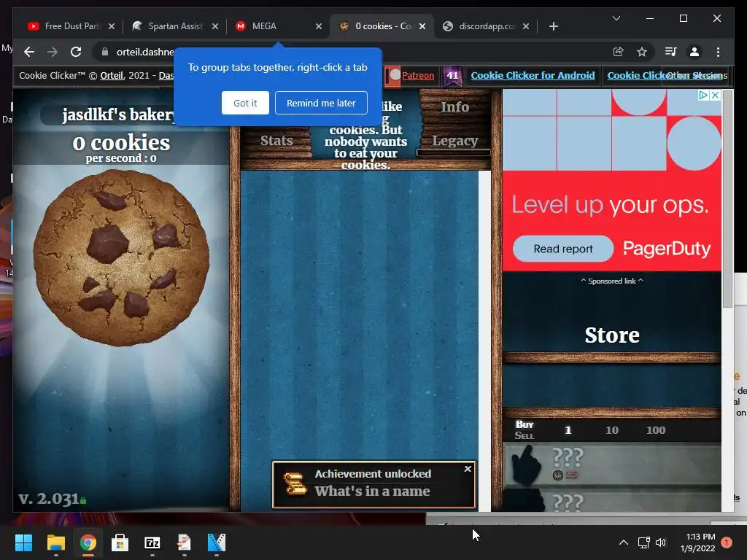The height and width of the screenshot is (560, 747).
Task: Open 7-Zip from the taskbar
Action: click(152, 542)
